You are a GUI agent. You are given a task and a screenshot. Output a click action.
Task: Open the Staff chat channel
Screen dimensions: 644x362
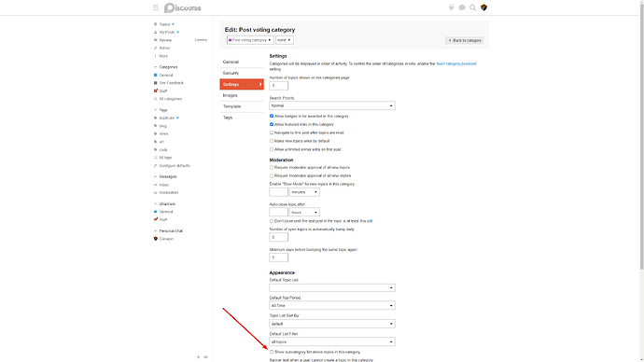click(x=163, y=219)
